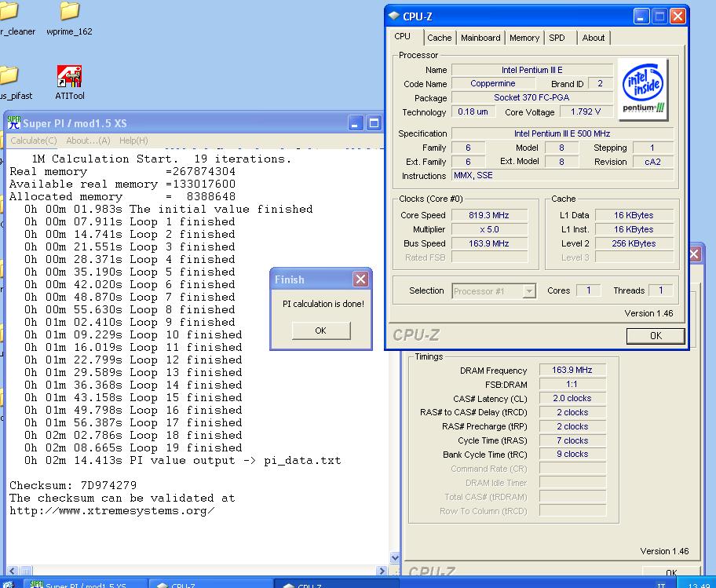
Task: Click the Package Socket 370 FC-PGA field
Action: (532, 97)
